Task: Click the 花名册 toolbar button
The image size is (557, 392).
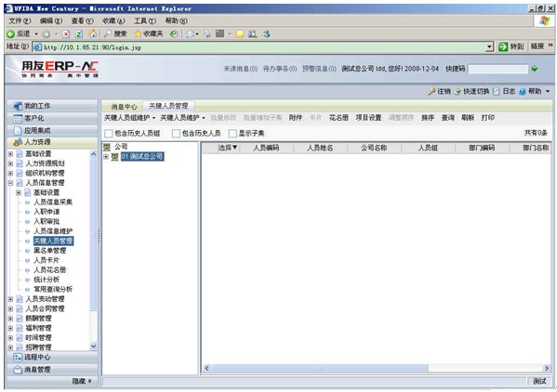Action: [x=338, y=118]
